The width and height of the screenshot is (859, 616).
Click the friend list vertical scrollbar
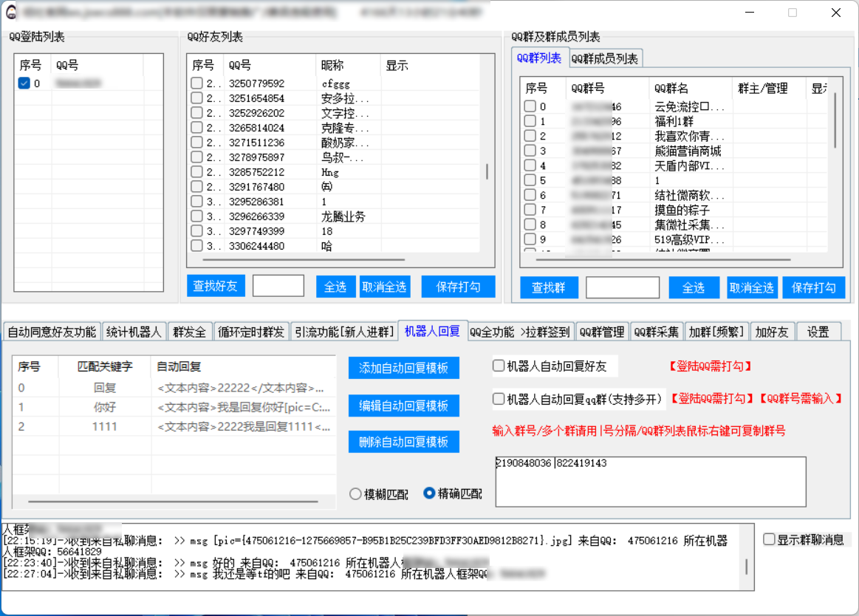click(x=487, y=171)
